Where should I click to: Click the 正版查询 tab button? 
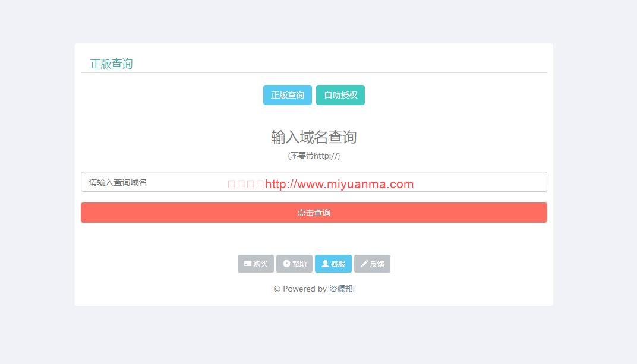[287, 95]
